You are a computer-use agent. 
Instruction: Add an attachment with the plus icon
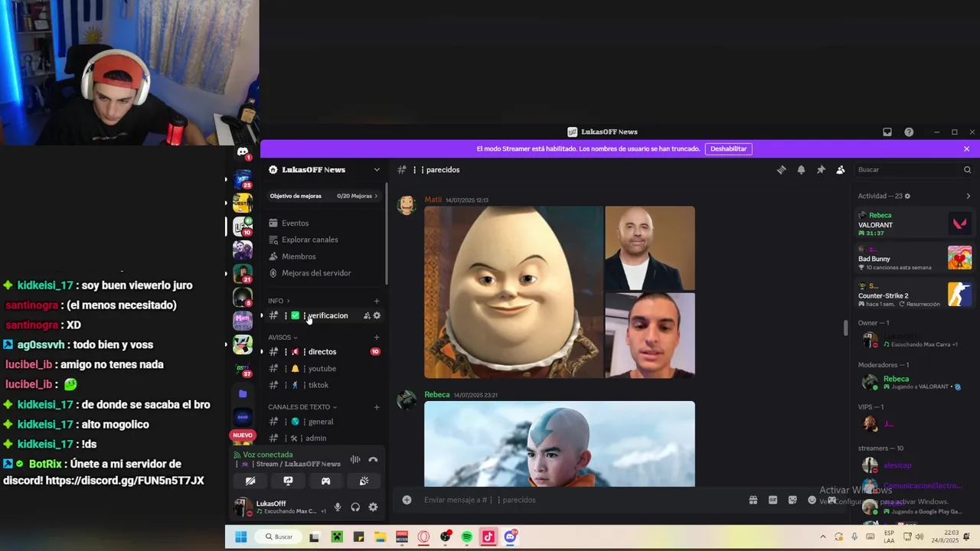point(407,500)
